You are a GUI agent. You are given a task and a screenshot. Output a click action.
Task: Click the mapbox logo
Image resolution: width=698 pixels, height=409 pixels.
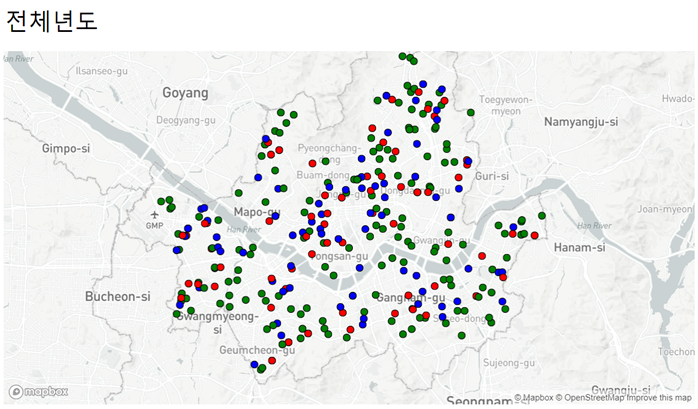coord(38,392)
